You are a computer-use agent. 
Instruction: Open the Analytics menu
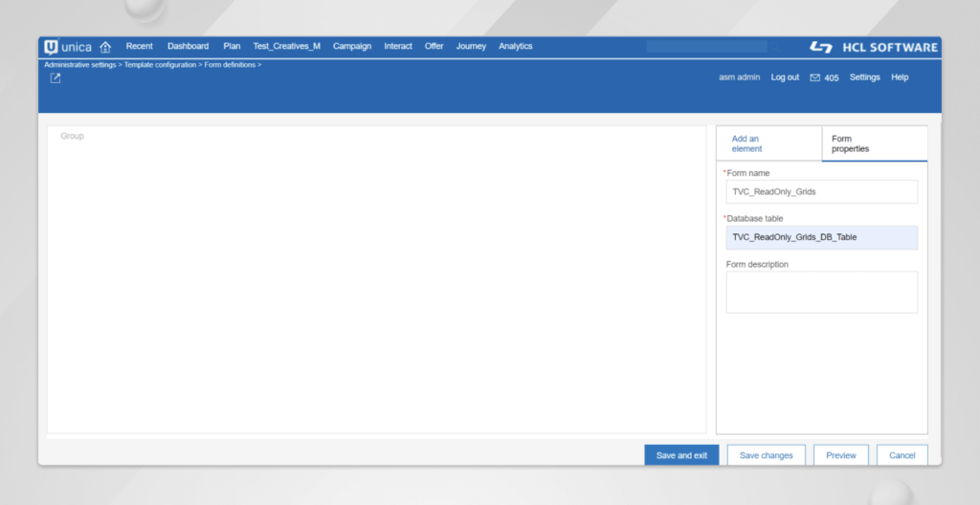515,46
